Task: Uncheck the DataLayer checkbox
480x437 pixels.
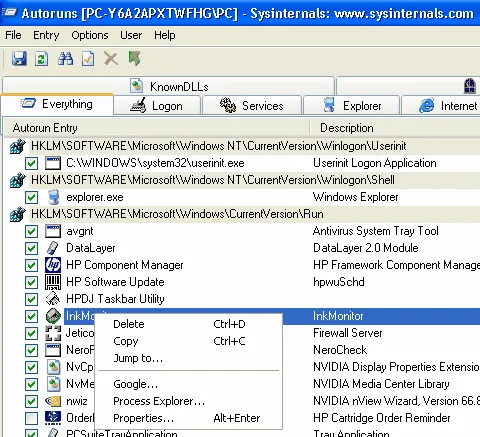Action: [x=32, y=248]
